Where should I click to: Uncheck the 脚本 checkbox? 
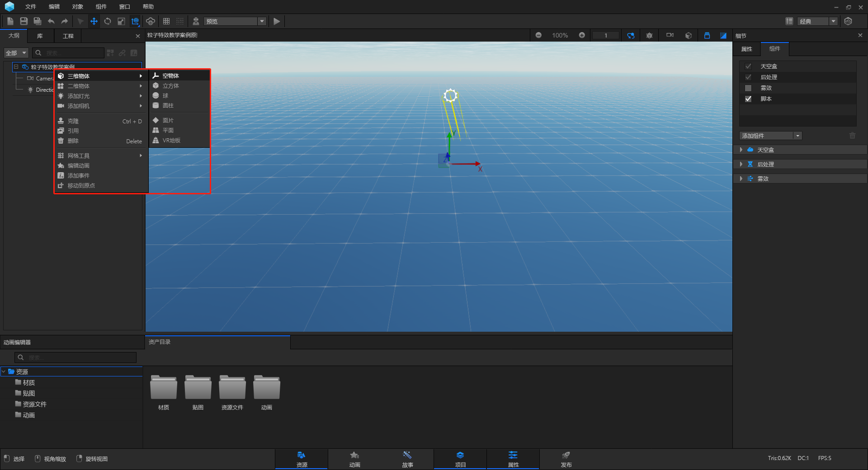coord(748,99)
